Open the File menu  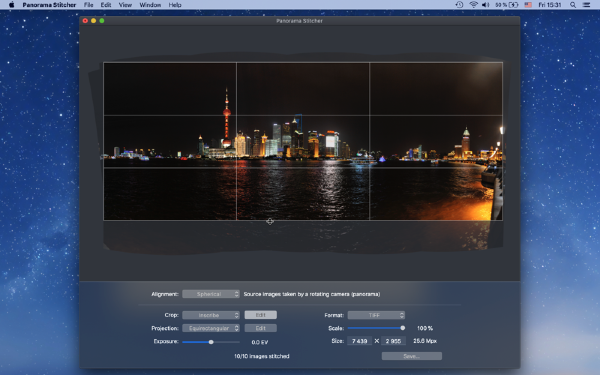click(x=88, y=5)
